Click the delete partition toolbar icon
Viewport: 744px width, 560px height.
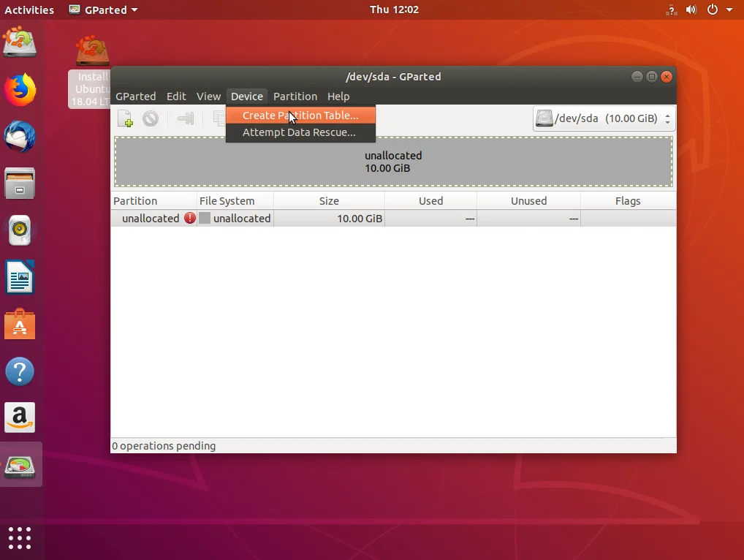pos(151,118)
